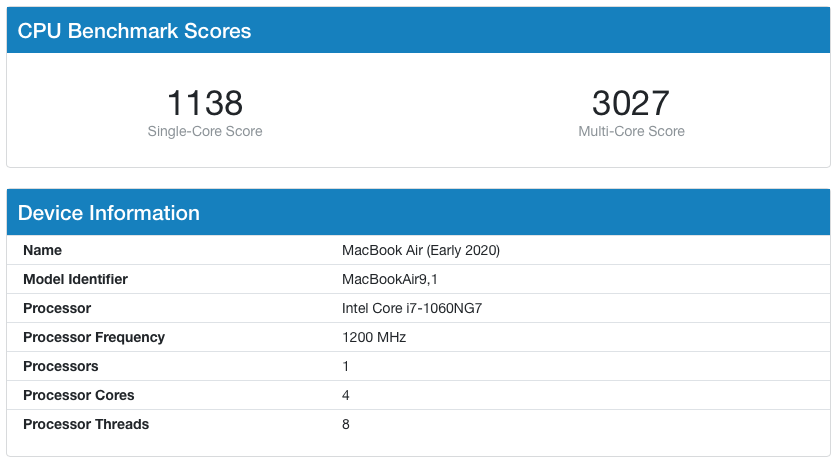The image size is (837, 466).
Task: Click the Processors row label
Action: (61, 366)
